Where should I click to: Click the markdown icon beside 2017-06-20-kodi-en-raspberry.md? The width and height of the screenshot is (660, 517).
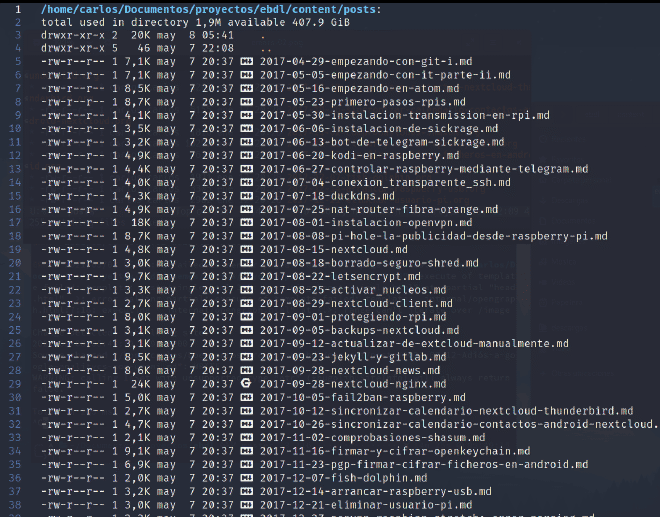click(247, 155)
